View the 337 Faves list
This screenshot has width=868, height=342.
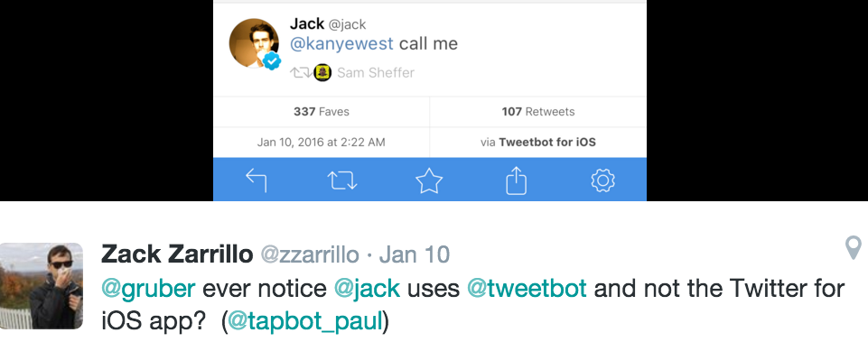322,112
